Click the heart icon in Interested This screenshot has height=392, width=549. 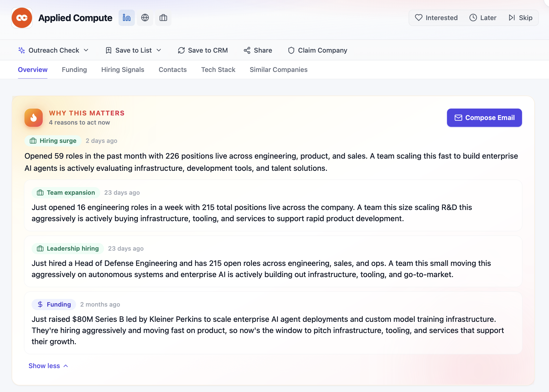[x=418, y=18]
